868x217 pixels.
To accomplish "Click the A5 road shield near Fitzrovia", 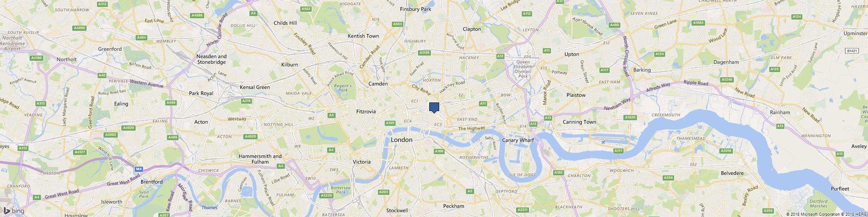I will (332, 115).
